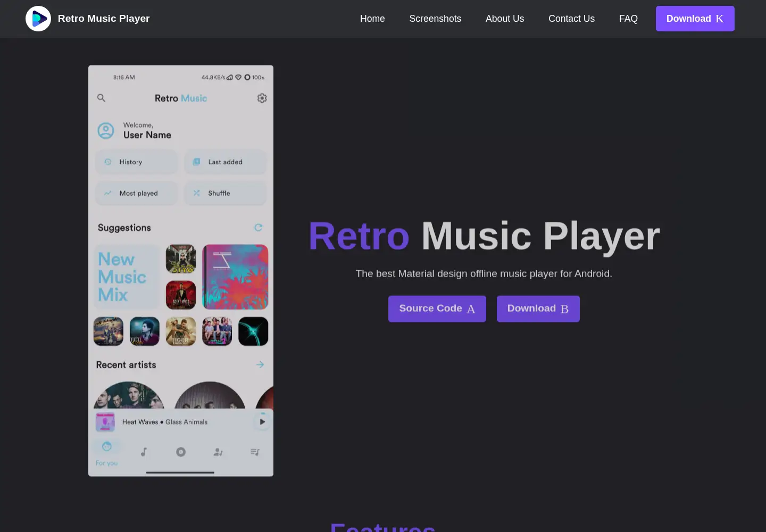Click the arrow icon next to Recent artists
The image size is (766, 532).
click(260, 364)
